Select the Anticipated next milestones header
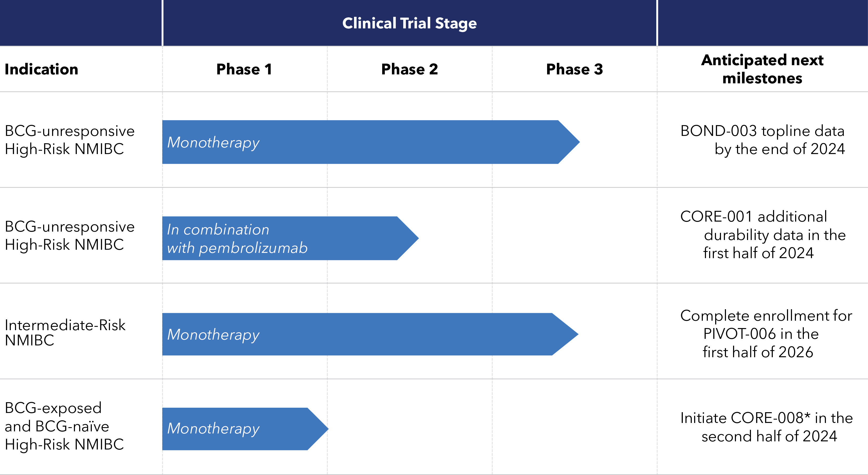 point(762,69)
